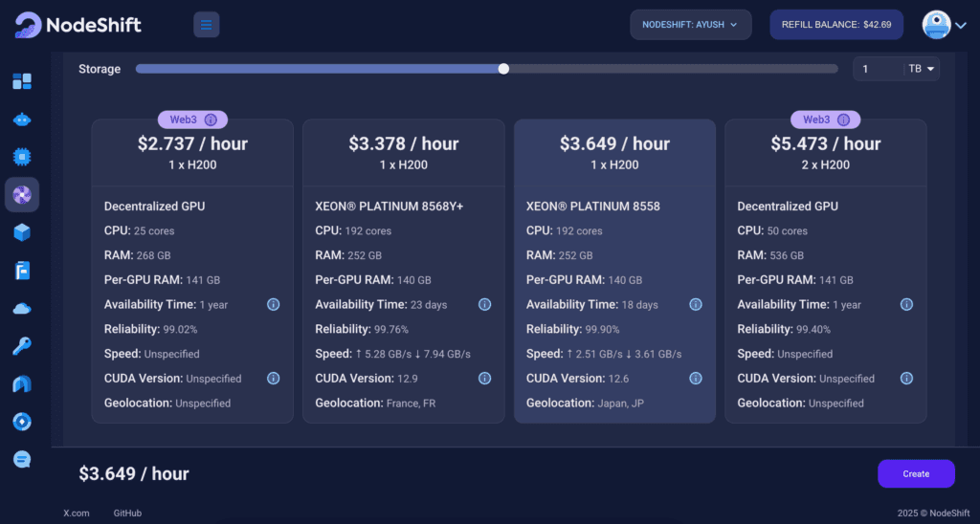The height and width of the screenshot is (524, 980).
Task: Click the info icon next to France CUDA Version 12.9
Action: 484,378
